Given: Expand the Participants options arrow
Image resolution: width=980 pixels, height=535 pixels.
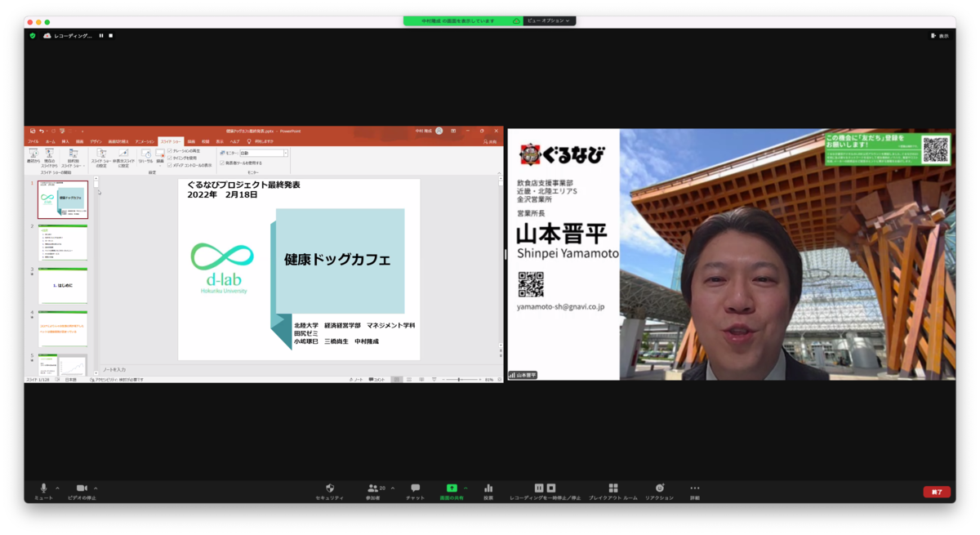Looking at the screenshot, I should (x=393, y=488).
